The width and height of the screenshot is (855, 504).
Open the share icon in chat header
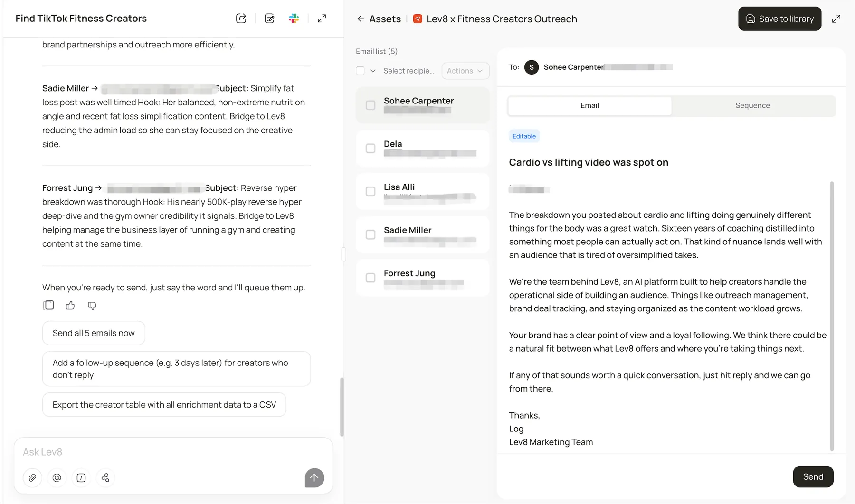tap(241, 19)
